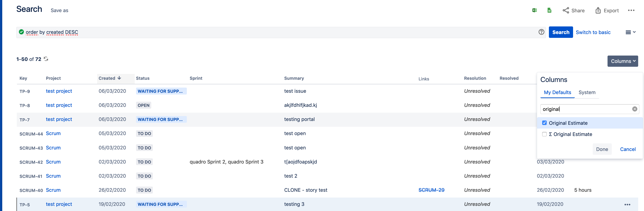Toggle the Created column sort order
Viewport: 644px width, 211px height.
[109, 78]
